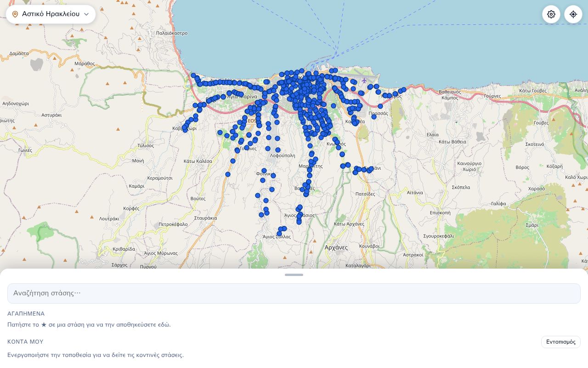
Task: Open the settings gear button
Action: 551,14
